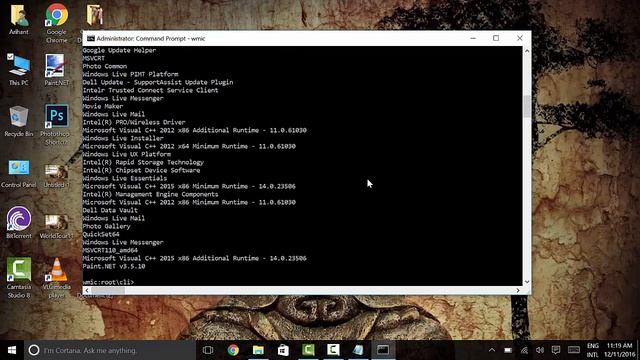Screen dimensions: 640x360
Task: Open the Windows Start menu
Action: coord(12,350)
